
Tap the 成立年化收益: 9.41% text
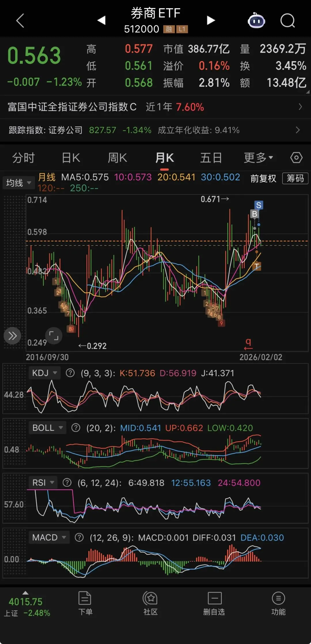coord(198,130)
